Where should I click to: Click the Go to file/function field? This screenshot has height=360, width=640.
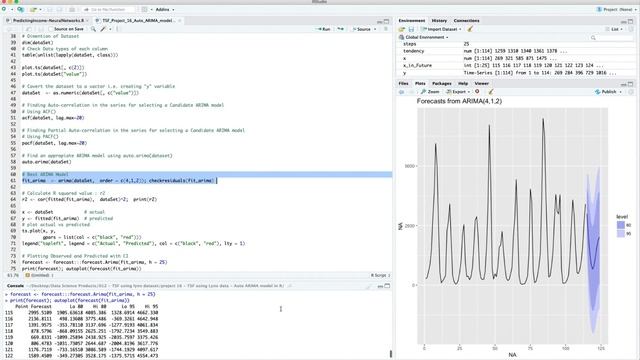[x=108, y=9]
